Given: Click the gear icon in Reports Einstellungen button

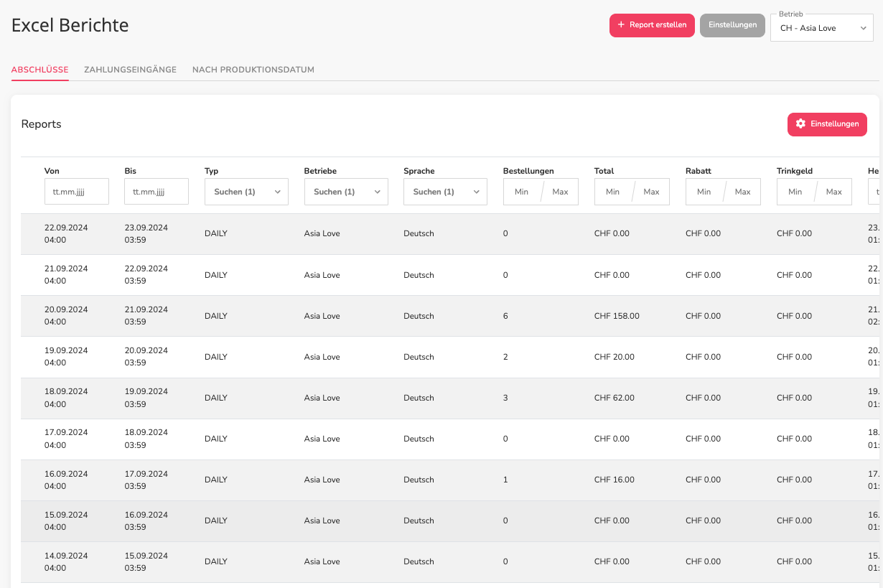Looking at the screenshot, I should (x=800, y=124).
